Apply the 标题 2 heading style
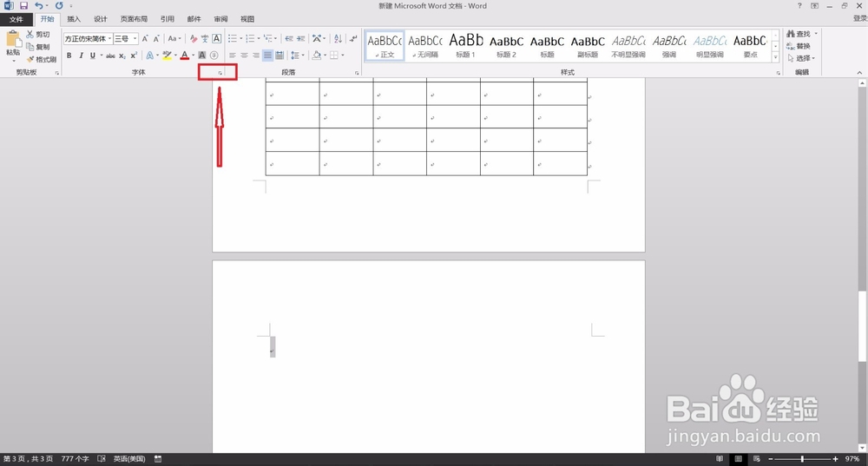The height and width of the screenshot is (466, 868). pos(506,45)
